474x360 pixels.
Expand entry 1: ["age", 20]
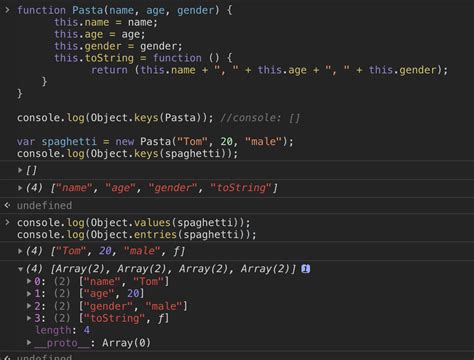pyautogui.click(x=29, y=294)
